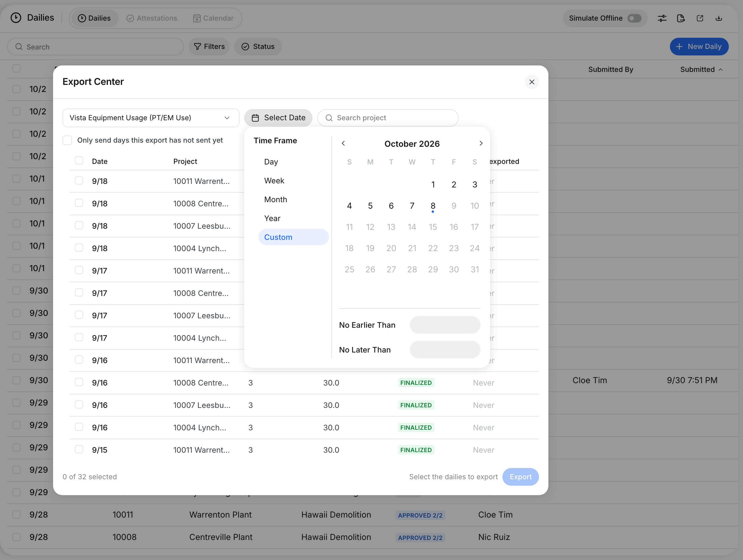Pick October 4 in the calendar
743x560 pixels.
coord(349,206)
